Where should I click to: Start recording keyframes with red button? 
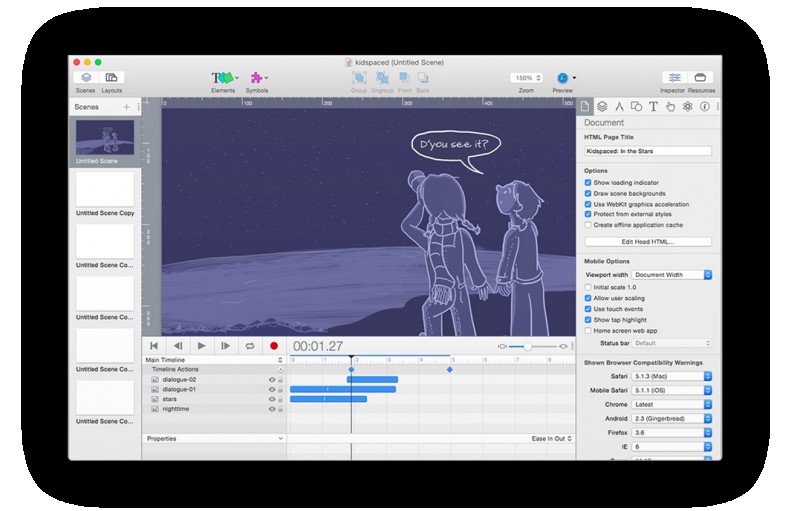[x=274, y=346]
